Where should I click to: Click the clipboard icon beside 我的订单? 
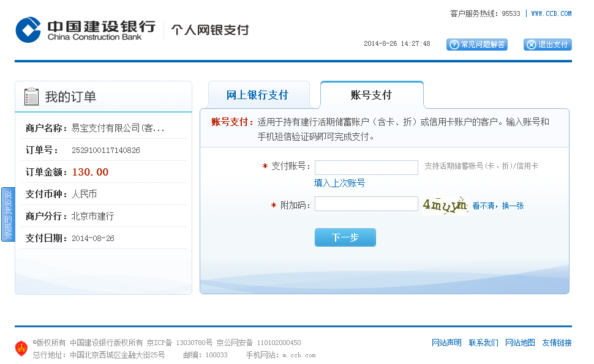[31, 97]
